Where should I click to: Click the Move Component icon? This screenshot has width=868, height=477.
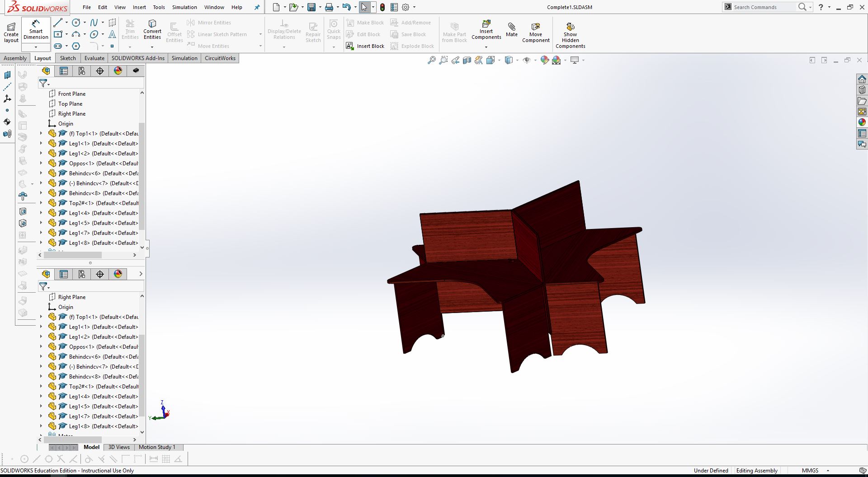(x=536, y=33)
